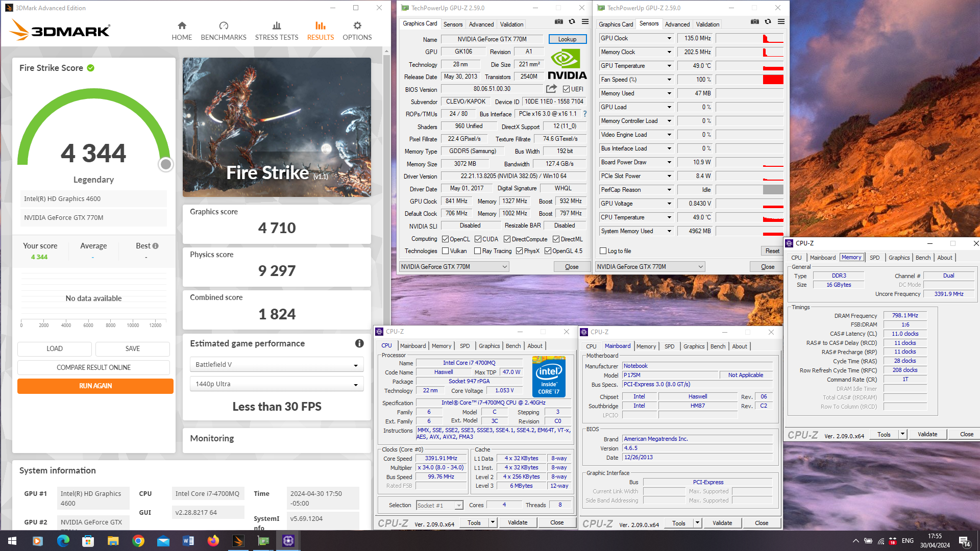Open SPD tab in CPU-Z Memory window
980x551 pixels.
(x=874, y=258)
